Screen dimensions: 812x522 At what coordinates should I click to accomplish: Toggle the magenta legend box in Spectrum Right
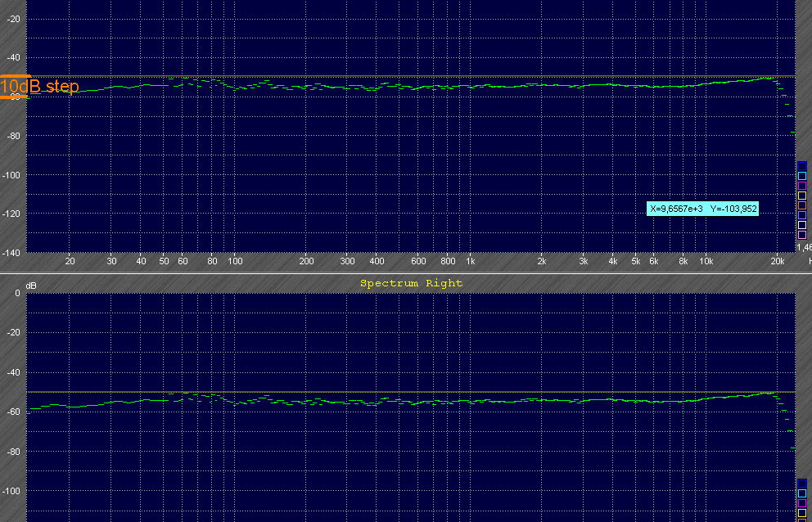click(x=802, y=503)
